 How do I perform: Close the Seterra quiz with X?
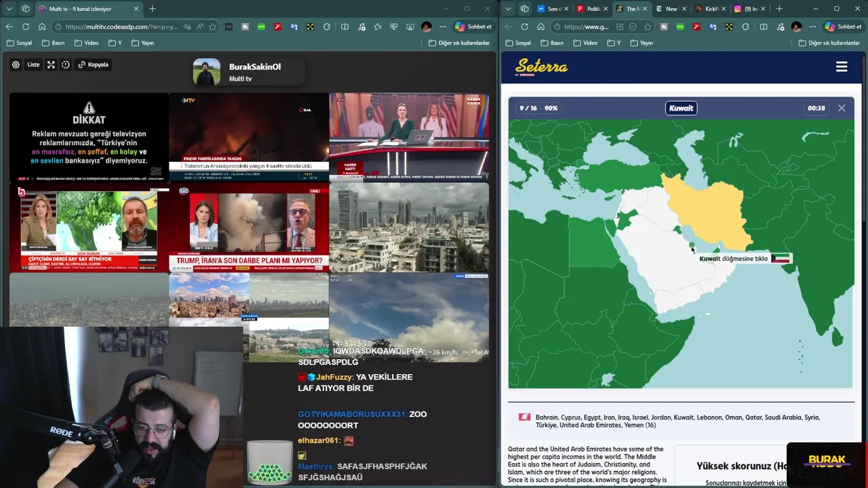point(842,108)
